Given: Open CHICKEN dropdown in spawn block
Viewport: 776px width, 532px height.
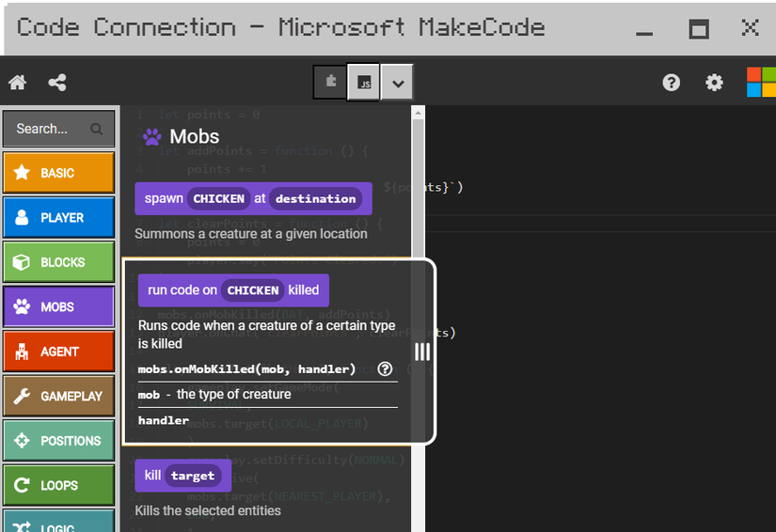Looking at the screenshot, I should (219, 198).
